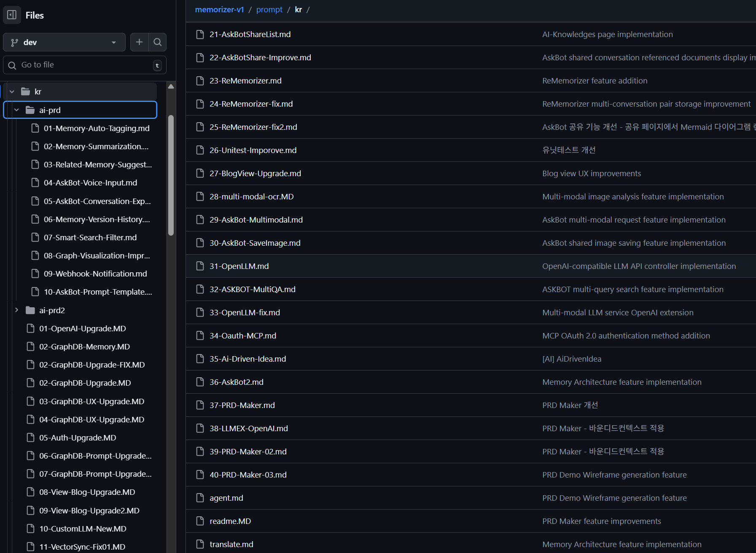756x553 pixels.
Task: Open 28-multi-modal-ocr.MD file
Action: click(251, 197)
